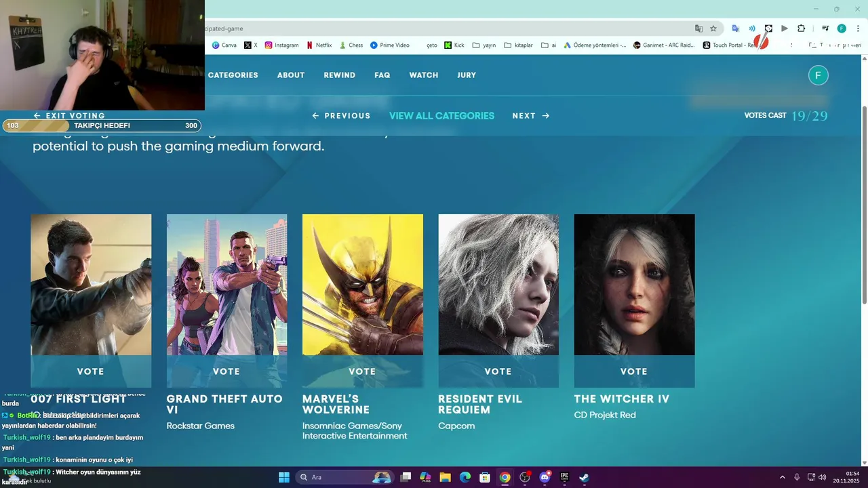Open the FAQ nav item
This screenshot has width=868, height=488.
[382, 75]
